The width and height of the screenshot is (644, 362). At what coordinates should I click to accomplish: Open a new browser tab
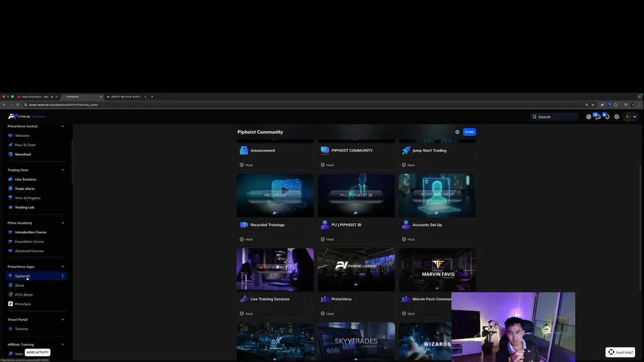152,97
